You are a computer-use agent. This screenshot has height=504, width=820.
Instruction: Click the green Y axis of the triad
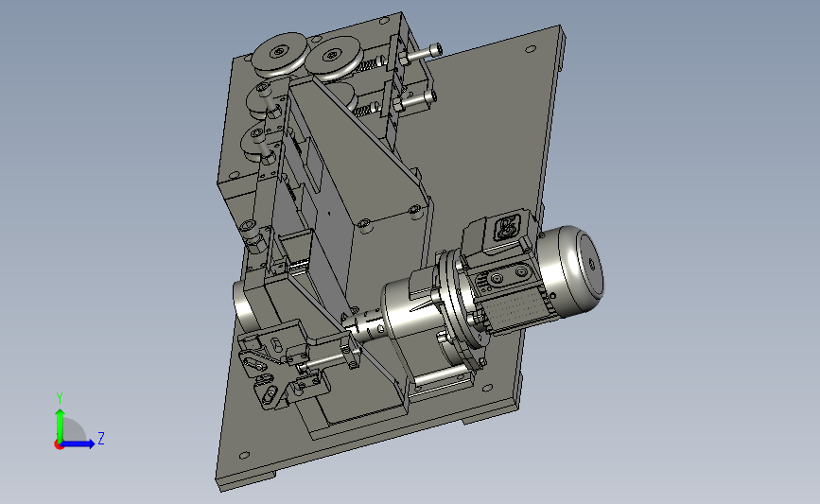(60, 426)
